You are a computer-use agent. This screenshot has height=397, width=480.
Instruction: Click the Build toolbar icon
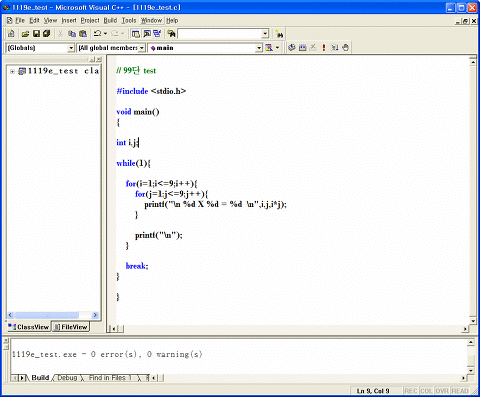(303, 48)
